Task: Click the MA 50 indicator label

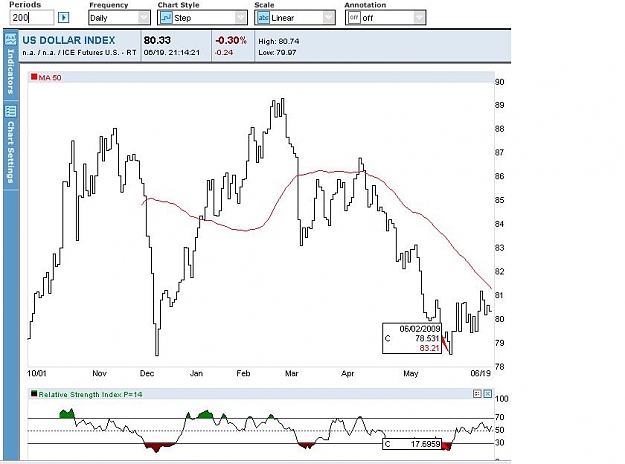Action: (50, 77)
